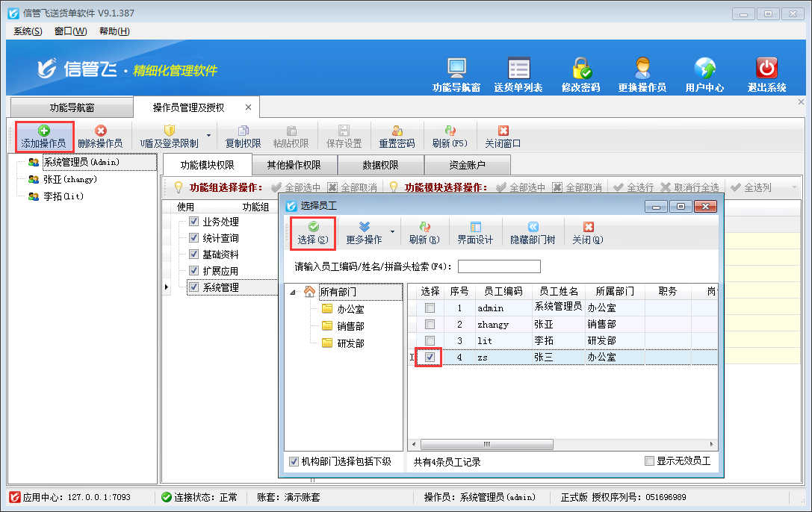
Task: Open the U盾及登录限制 dropdown arrow
Action: (x=208, y=137)
